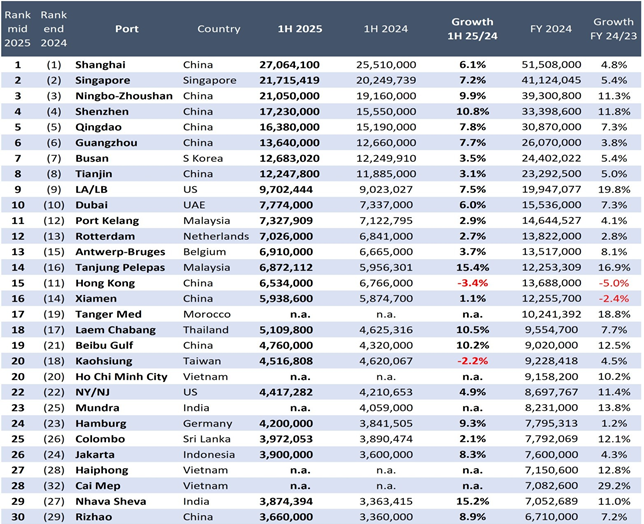Click Cai Mep's 29.2% growth value

tap(614, 486)
